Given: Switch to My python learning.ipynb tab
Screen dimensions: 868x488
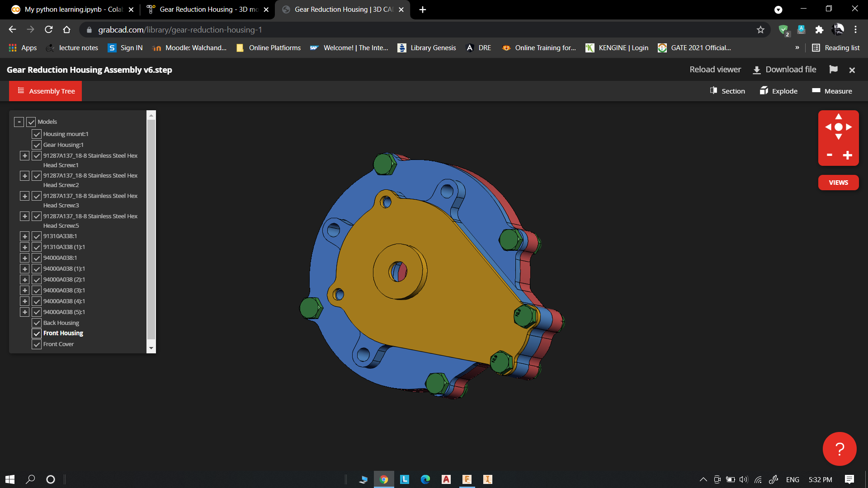Looking at the screenshot, I should tap(72, 9).
